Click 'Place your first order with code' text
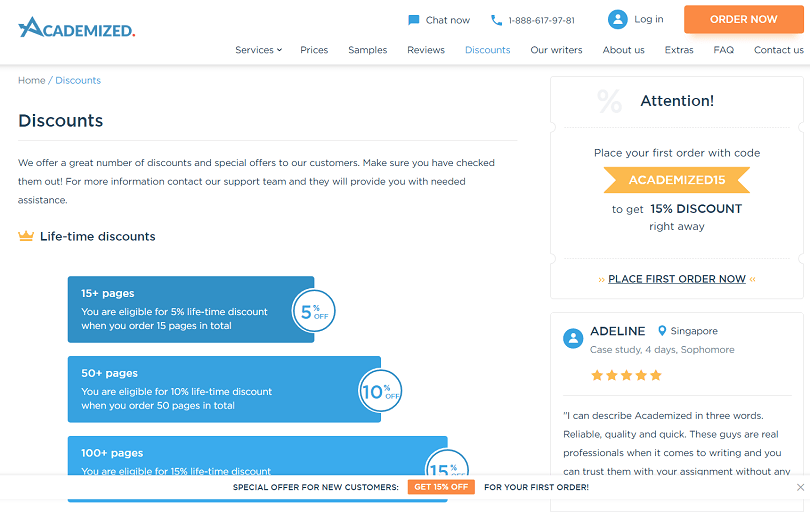Viewport: 810px width, 512px height. pyautogui.click(x=677, y=153)
